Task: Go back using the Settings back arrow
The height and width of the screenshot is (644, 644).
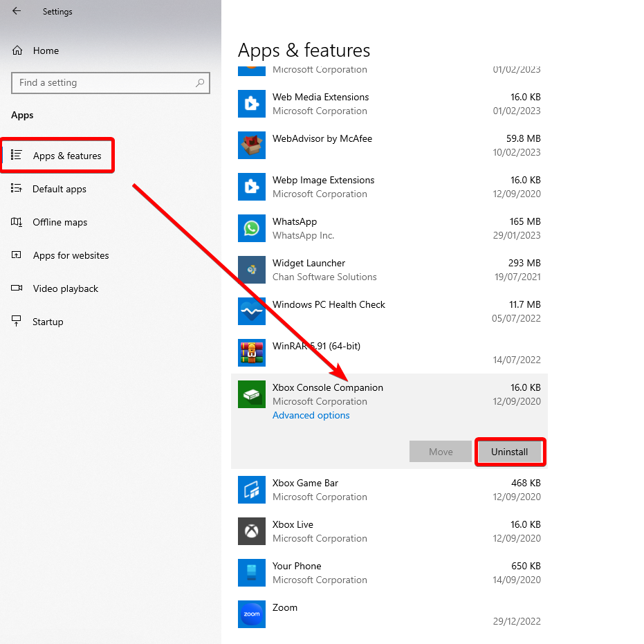Action: point(17,12)
